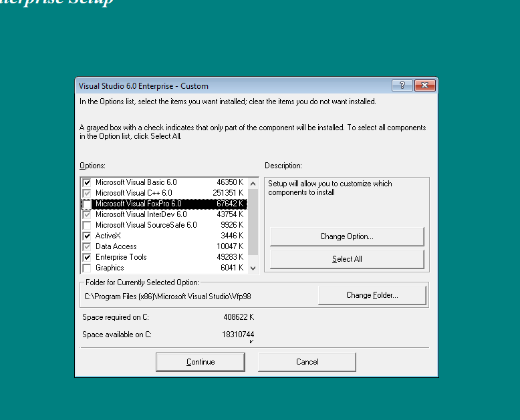Toggle the Microsoft Visual Basic 6.0 checkbox
Screen dimensions: 520x420
[87, 182]
